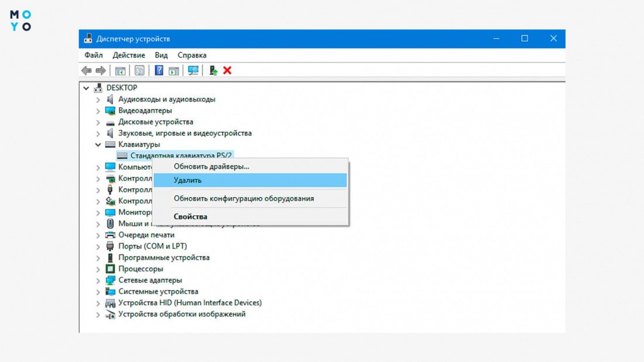Click Scan for hardware changes monitor icon
The image size is (644, 362).
193,71
